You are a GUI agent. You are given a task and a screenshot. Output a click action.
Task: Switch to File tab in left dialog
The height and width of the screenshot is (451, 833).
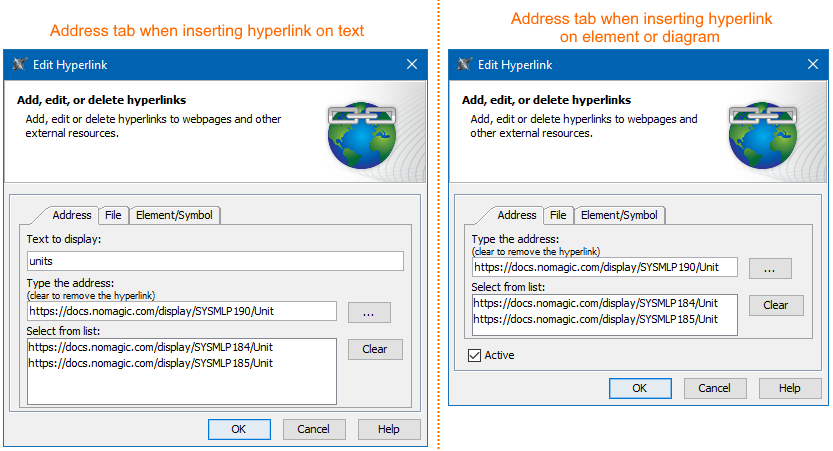tap(114, 215)
